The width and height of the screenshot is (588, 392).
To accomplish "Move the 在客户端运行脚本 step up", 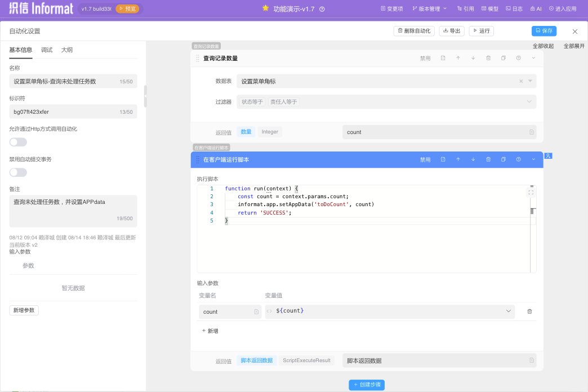I will [x=458, y=159].
